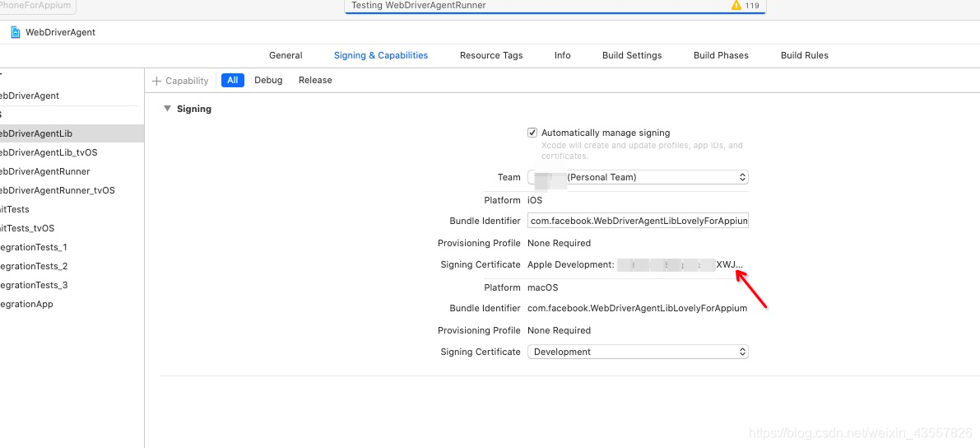980x448 pixels.
Task: Click the iPhoneForAppium device selector
Action: [38, 6]
